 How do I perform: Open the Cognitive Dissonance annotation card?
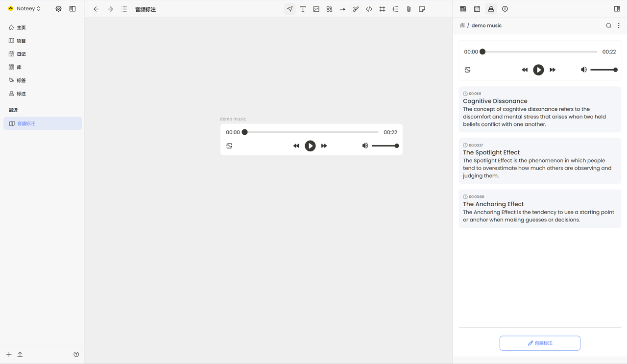tap(540, 109)
